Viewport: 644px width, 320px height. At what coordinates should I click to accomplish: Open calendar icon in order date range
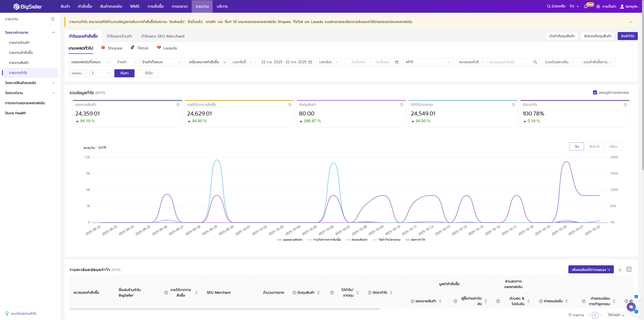(310, 62)
